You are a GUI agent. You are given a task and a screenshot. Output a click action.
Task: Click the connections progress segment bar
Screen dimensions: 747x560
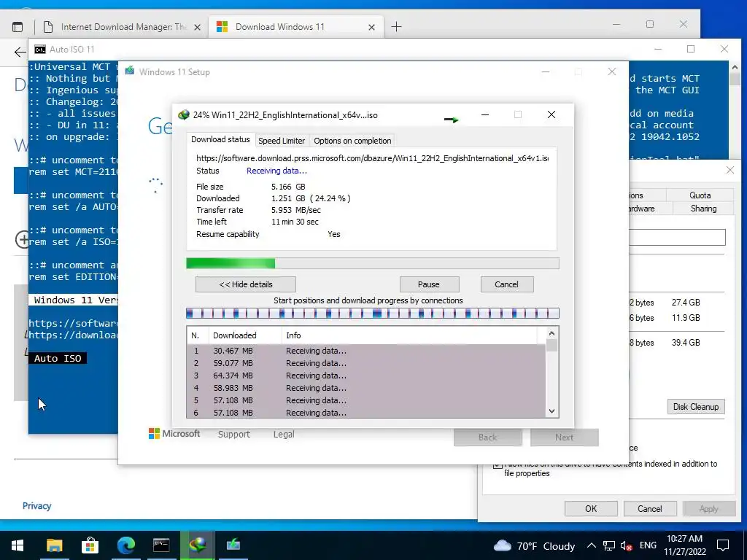coord(373,314)
